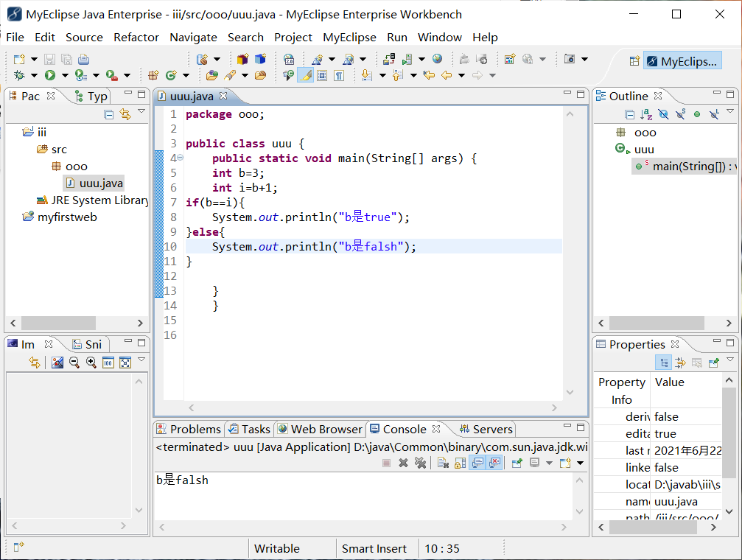Open the Debug button dropdown arrow
This screenshot has width=742, height=560.
point(34,75)
